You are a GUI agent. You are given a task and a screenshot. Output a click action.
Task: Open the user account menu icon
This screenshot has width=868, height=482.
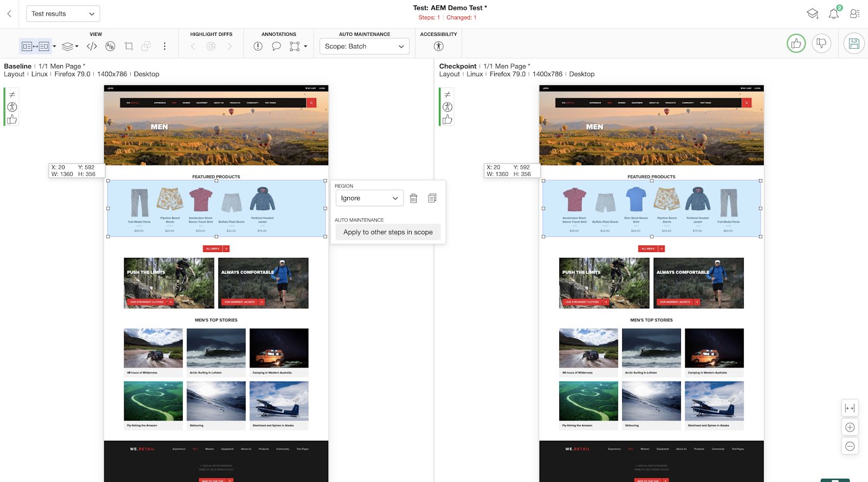[x=855, y=14]
